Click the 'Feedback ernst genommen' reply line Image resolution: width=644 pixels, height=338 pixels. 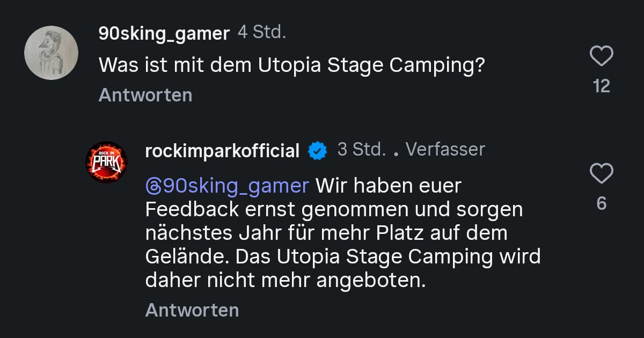[333, 210]
